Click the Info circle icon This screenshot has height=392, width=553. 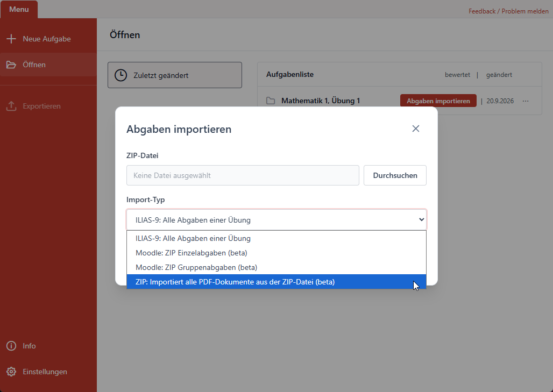pos(11,346)
